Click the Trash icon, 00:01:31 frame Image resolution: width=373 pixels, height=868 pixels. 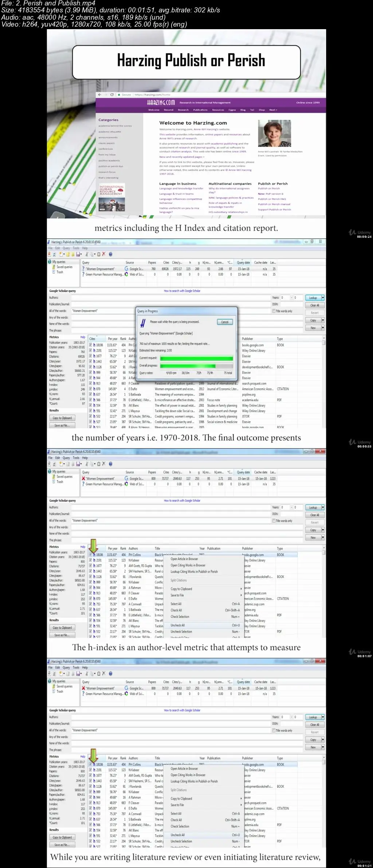click(54, 691)
